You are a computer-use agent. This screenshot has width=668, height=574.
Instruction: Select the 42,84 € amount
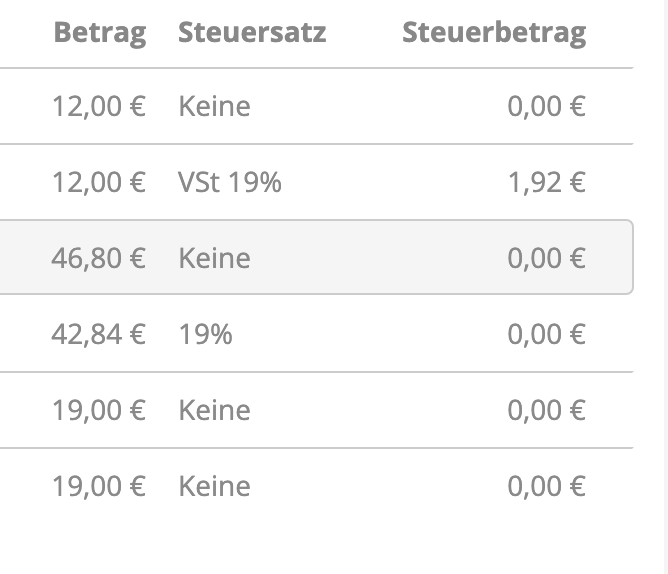98,334
